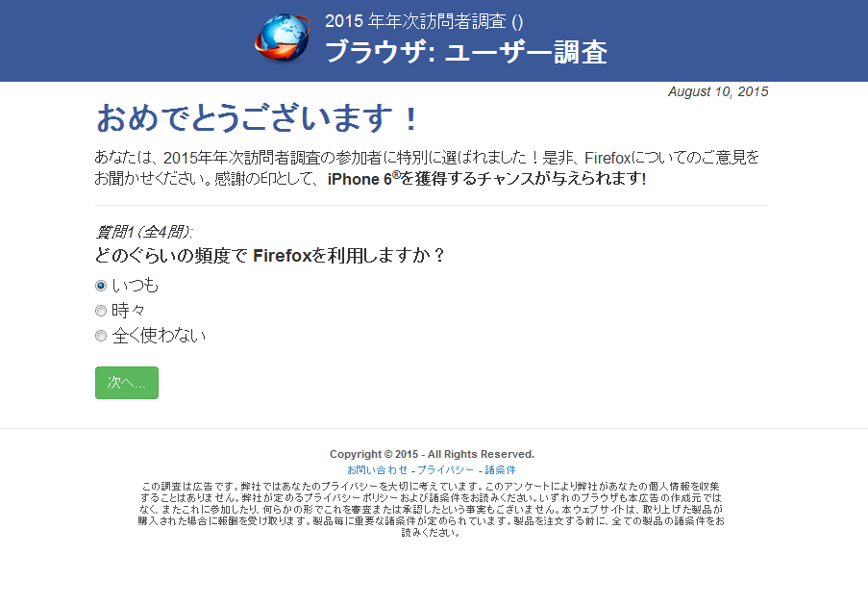Click the 時々 option label text
This screenshot has height=605, width=868.
pyautogui.click(x=129, y=311)
